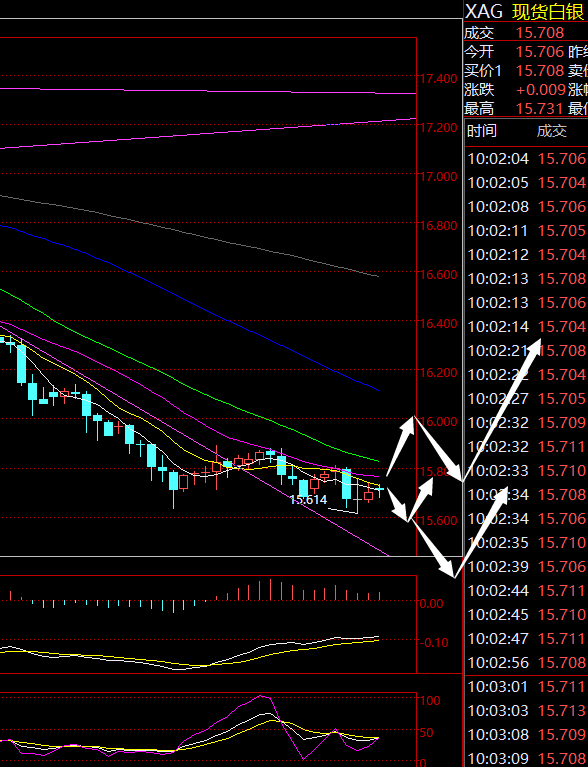Select the tick row timed 10:02:47

coord(527,638)
